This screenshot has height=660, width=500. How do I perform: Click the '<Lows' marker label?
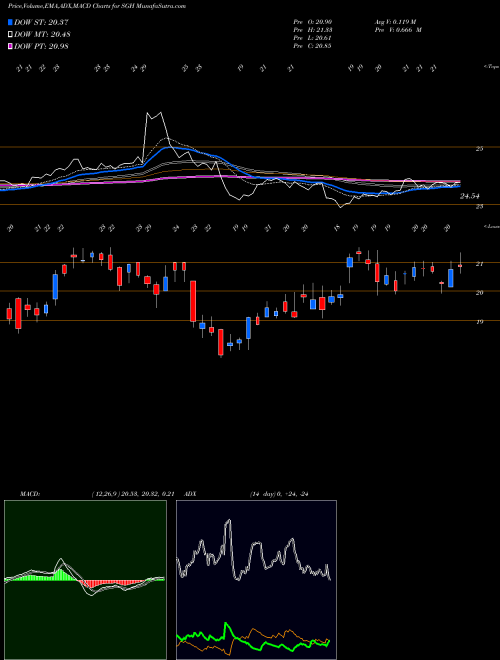click(x=491, y=226)
